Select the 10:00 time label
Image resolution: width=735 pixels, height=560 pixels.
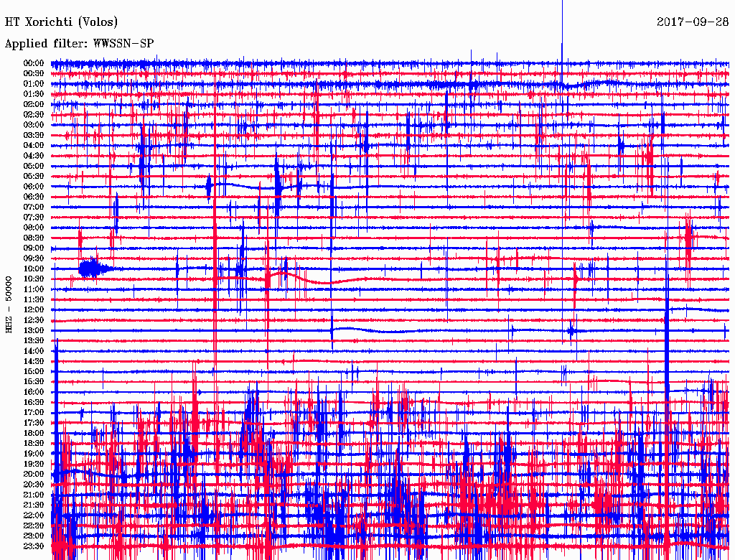(x=34, y=269)
